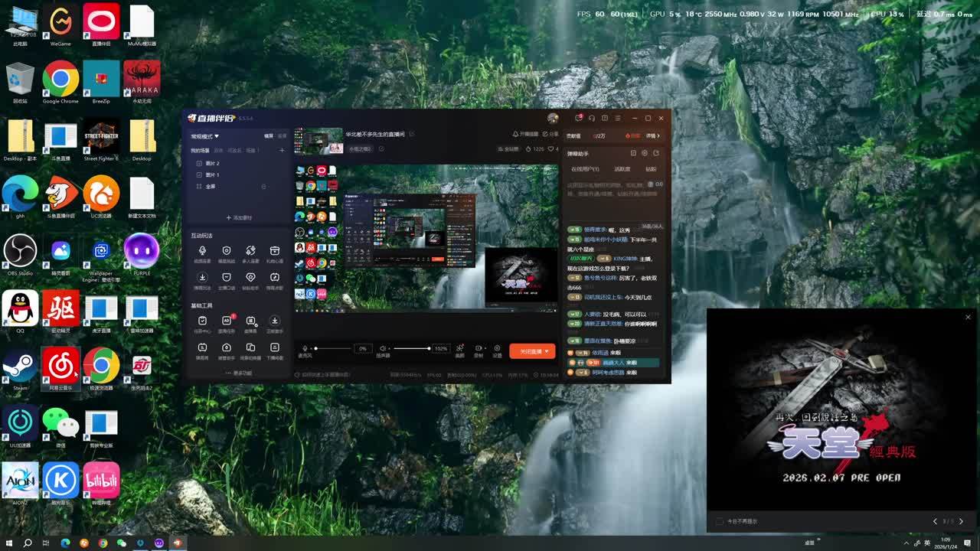This screenshot has height=551, width=980.
Task: Open the 录制 record tool
Action: (479, 348)
